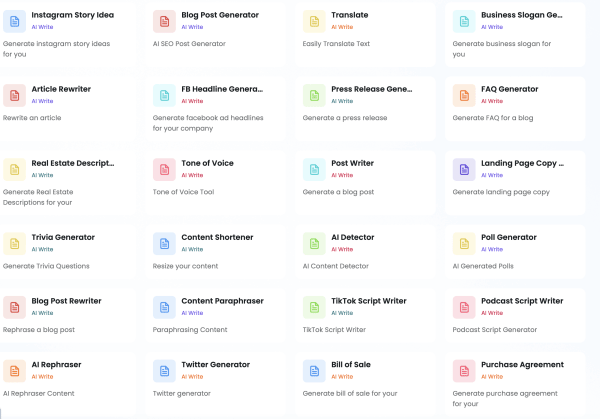Viewport: 600px width, 419px height.
Task: Select the Tone of Voice title
Action: click(207, 163)
